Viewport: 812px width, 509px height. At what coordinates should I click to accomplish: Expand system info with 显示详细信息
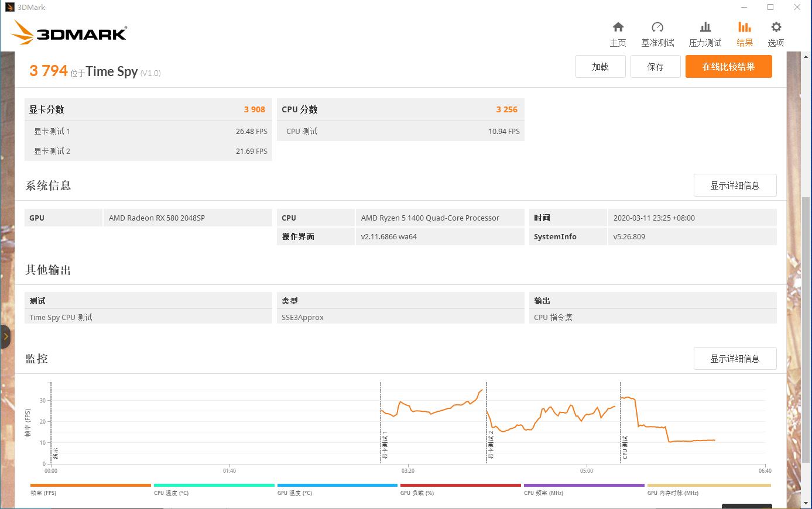point(735,185)
